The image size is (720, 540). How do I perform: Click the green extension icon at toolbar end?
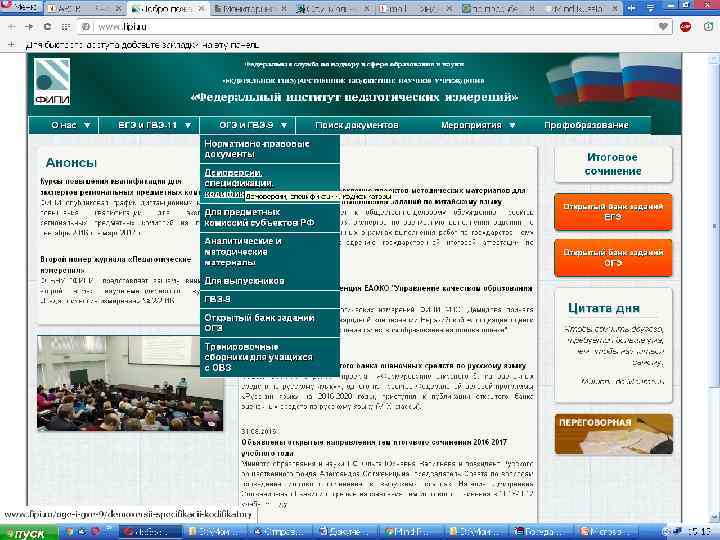pos(709,27)
